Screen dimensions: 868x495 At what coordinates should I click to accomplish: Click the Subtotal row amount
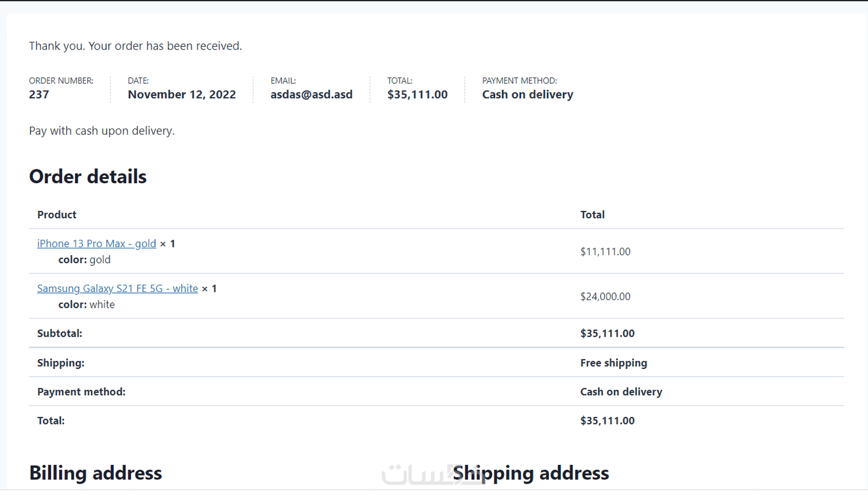607,334
